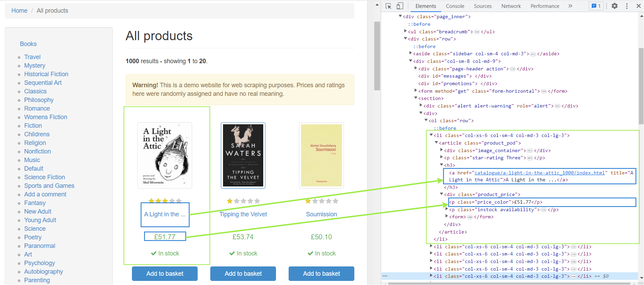644x285 pixels.
Task: Open DevTools settings gear
Action: coord(614,6)
